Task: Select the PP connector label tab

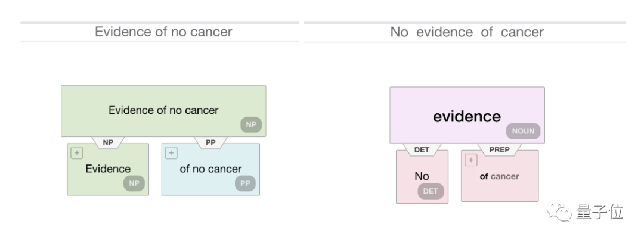Action: [x=210, y=143]
